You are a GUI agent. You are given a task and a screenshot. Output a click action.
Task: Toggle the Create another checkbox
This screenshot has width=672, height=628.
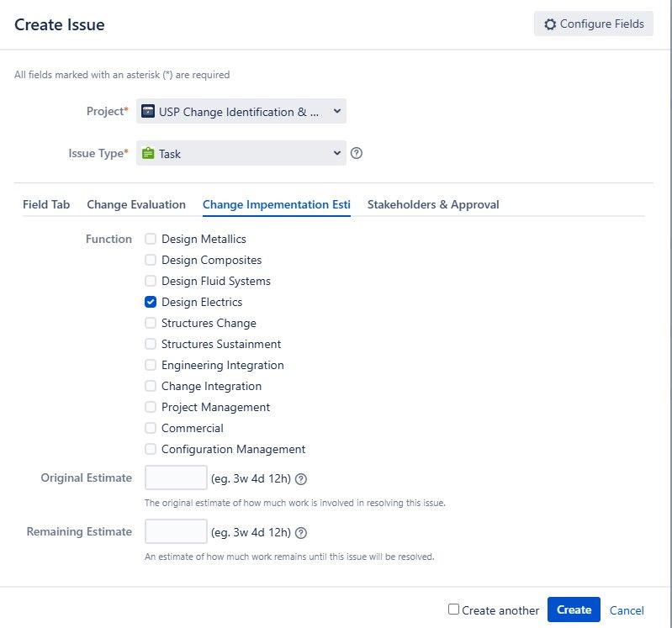click(x=453, y=609)
